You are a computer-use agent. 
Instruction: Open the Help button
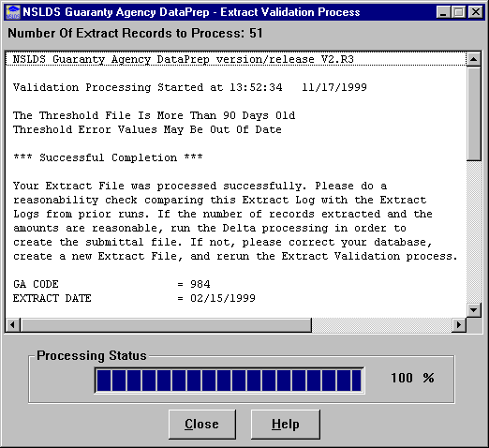tap(286, 425)
